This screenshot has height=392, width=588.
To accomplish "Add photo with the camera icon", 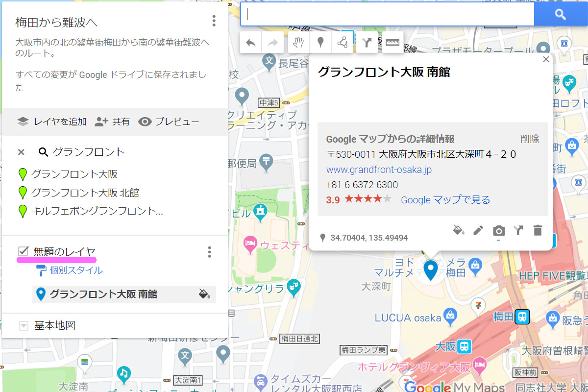I will [x=499, y=230].
